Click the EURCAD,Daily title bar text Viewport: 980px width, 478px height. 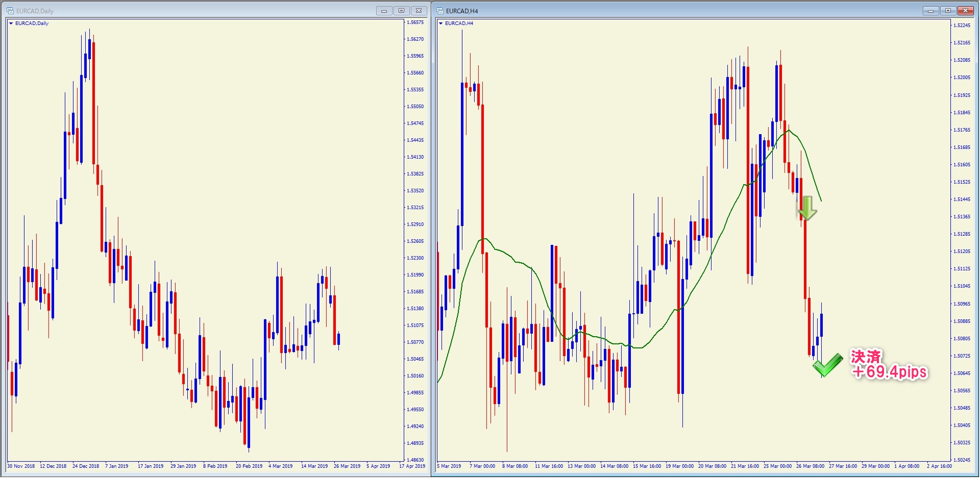(x=35, y=11)
